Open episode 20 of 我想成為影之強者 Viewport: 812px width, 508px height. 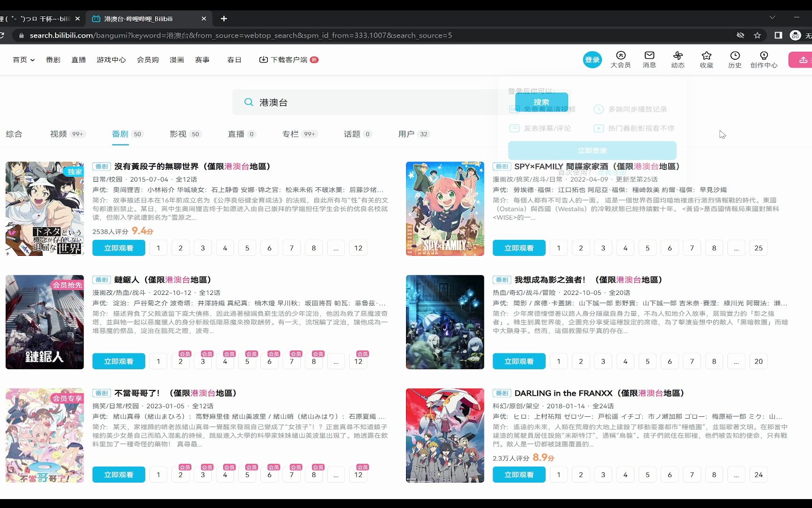758,361
